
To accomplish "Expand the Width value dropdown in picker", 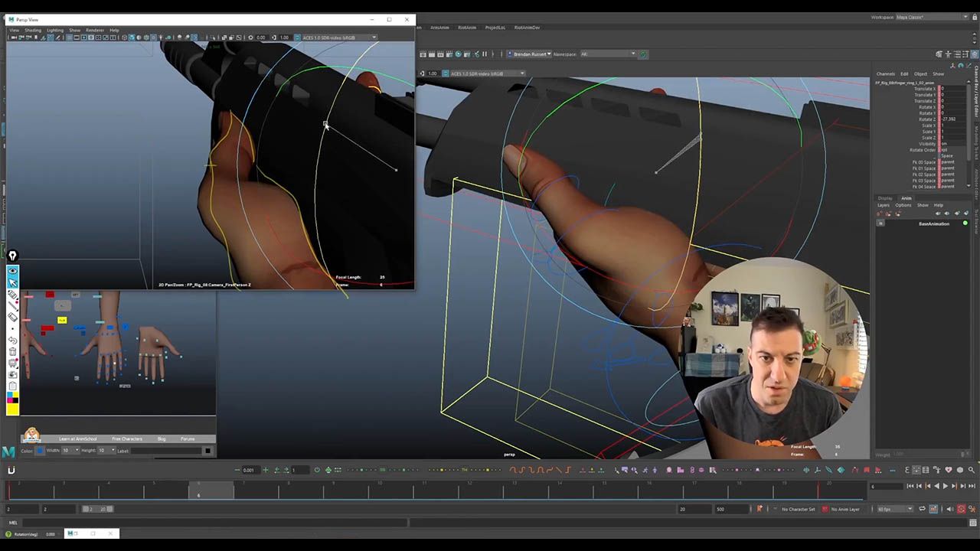I will (75, 451).
